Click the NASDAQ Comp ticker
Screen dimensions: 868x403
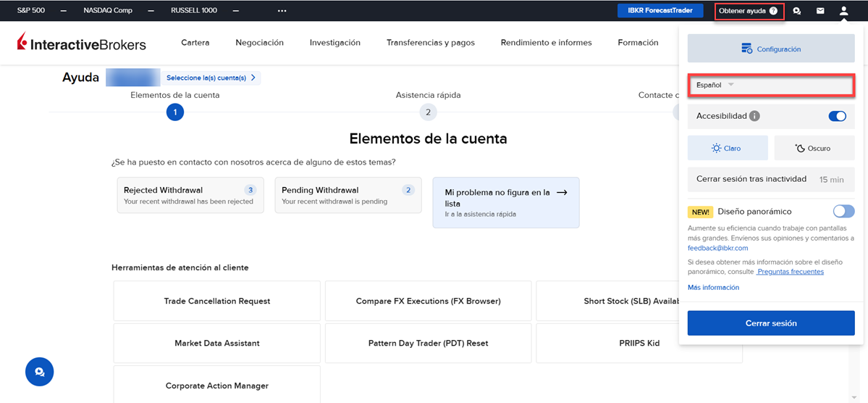tap(107, 11)
